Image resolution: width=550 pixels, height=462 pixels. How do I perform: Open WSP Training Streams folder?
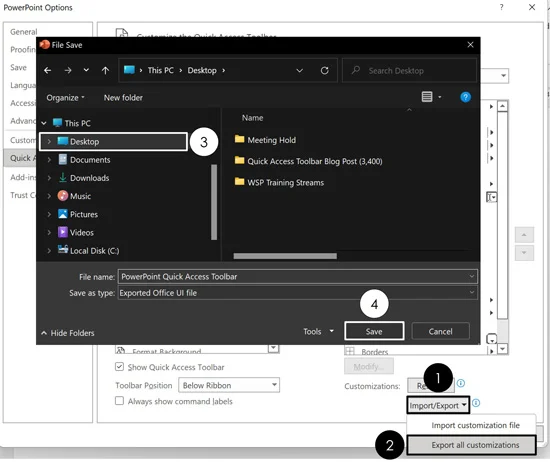[x=279, y=182]
